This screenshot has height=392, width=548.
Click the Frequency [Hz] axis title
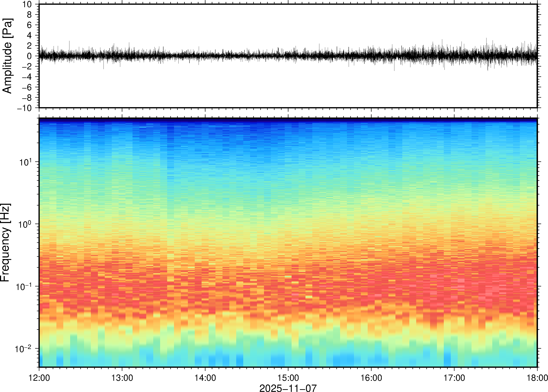5,243
